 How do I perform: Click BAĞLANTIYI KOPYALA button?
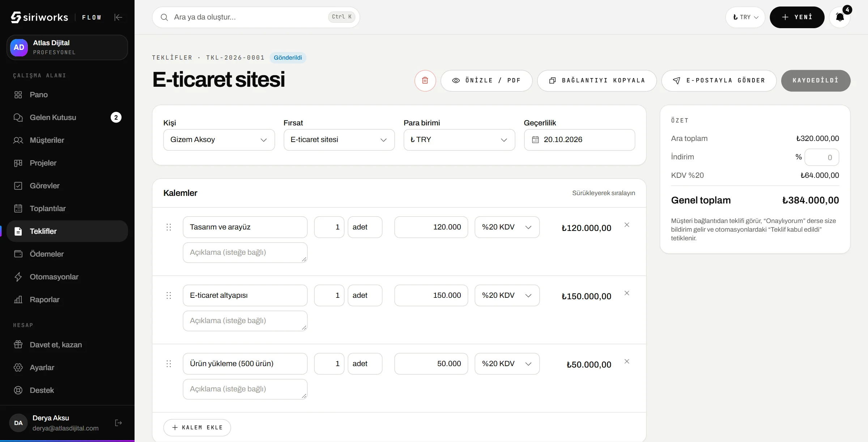(x=597, y=80)
